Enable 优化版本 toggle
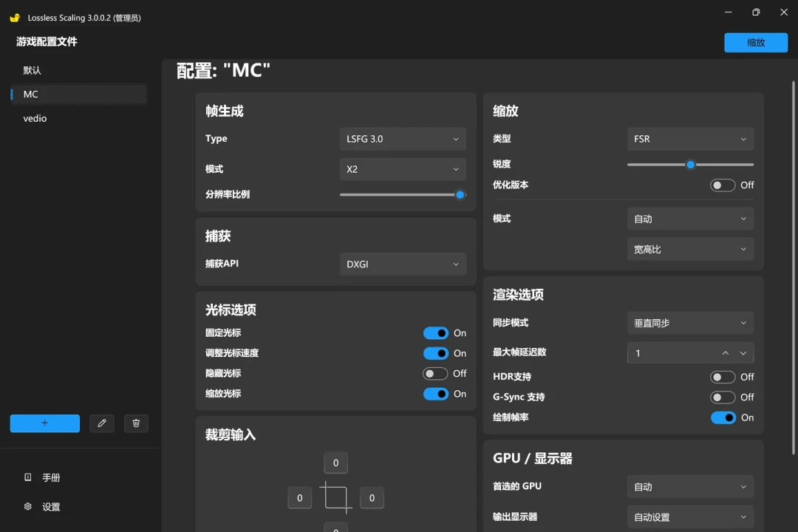This screenshot has width=798, height=532. (x=723, y=185)
